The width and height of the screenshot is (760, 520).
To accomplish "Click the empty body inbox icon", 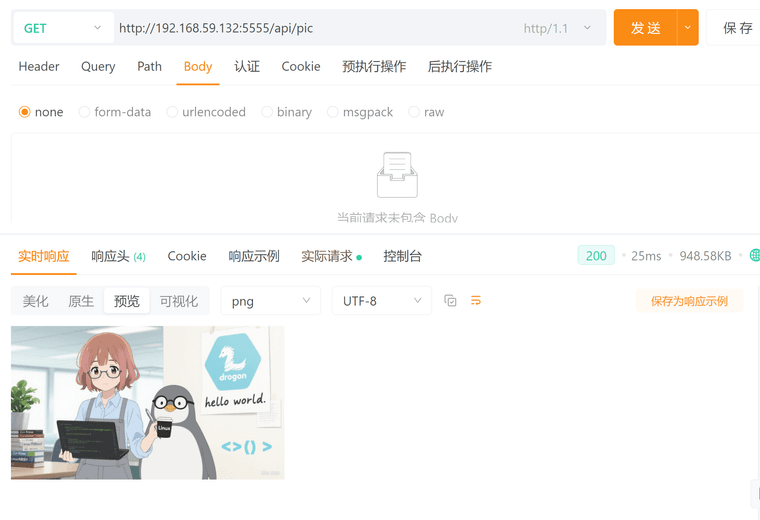I will tap(397, 175).
